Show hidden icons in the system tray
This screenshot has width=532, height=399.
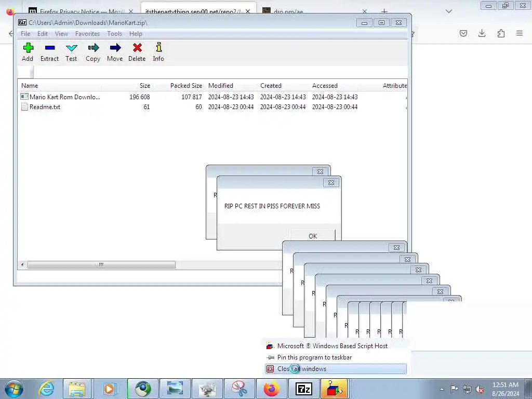pyautogui.click(x=442, y=389)
